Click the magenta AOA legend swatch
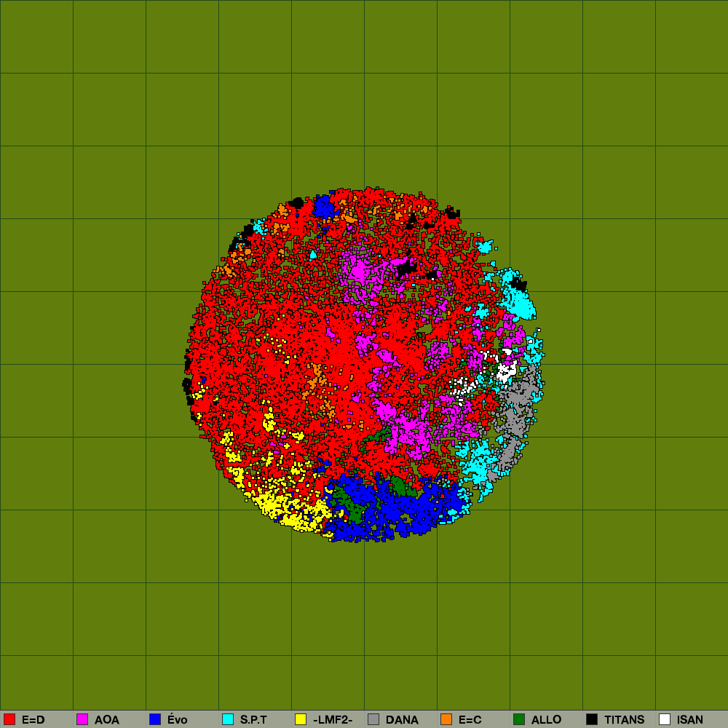 (82, 719)
